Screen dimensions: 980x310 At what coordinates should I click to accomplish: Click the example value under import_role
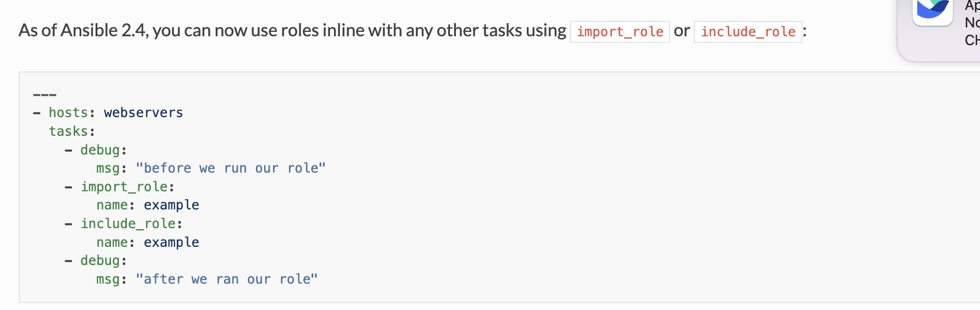point(171,205)
